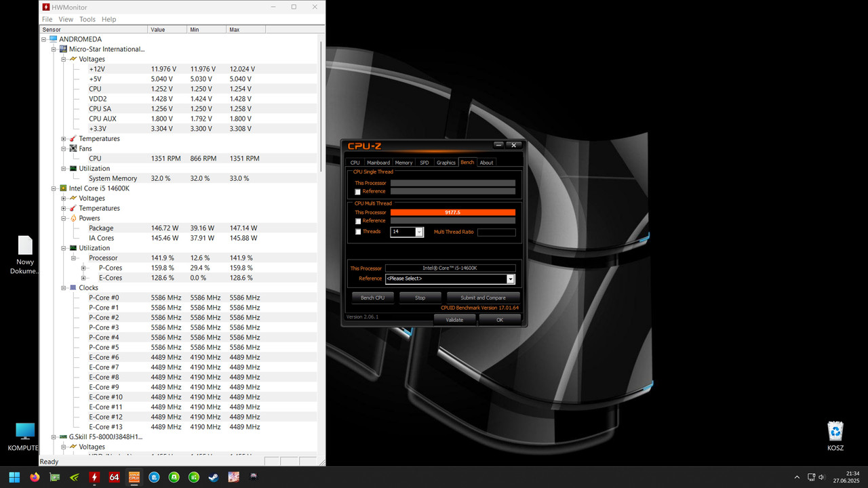
Task: Switch to the CPU tab in CPU-Z
Action: coord(355,163)
